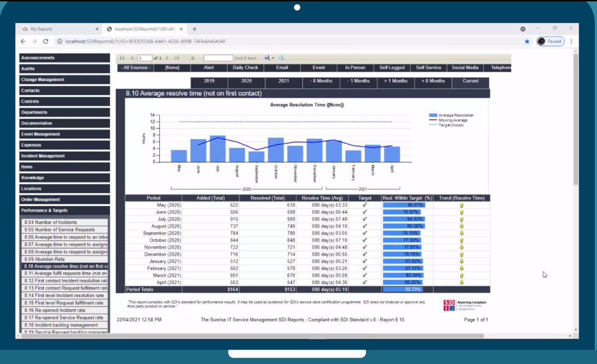The height and width of the screenshot is (364, 597).
Task: Close the localhost SDIReports tab
Action: [x=181, y=29]
